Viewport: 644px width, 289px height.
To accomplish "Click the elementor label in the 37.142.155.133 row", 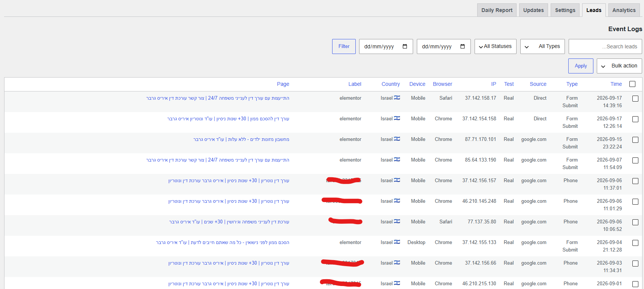I will 350,242.
